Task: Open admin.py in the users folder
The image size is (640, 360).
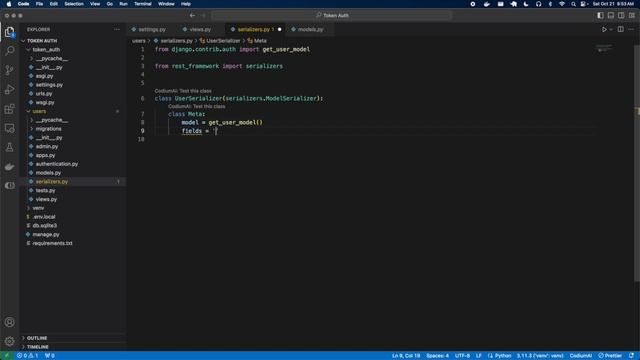Action: click(47, 147)
